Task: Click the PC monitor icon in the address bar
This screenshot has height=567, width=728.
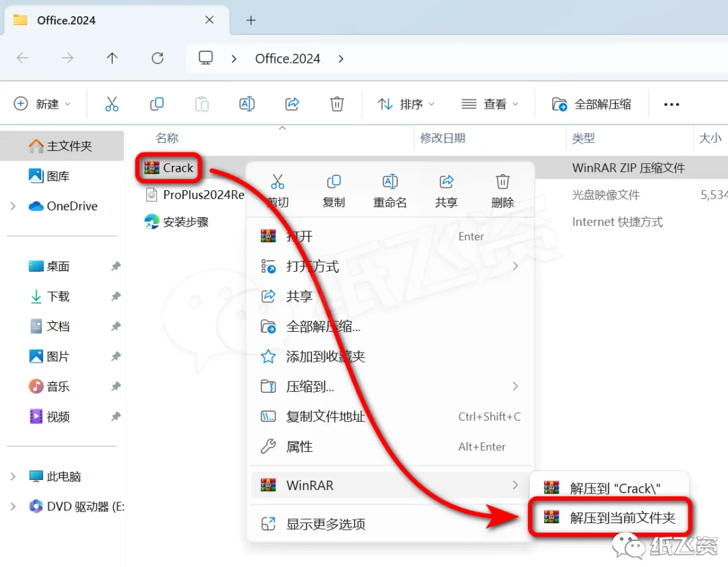Action: [206, 58]
